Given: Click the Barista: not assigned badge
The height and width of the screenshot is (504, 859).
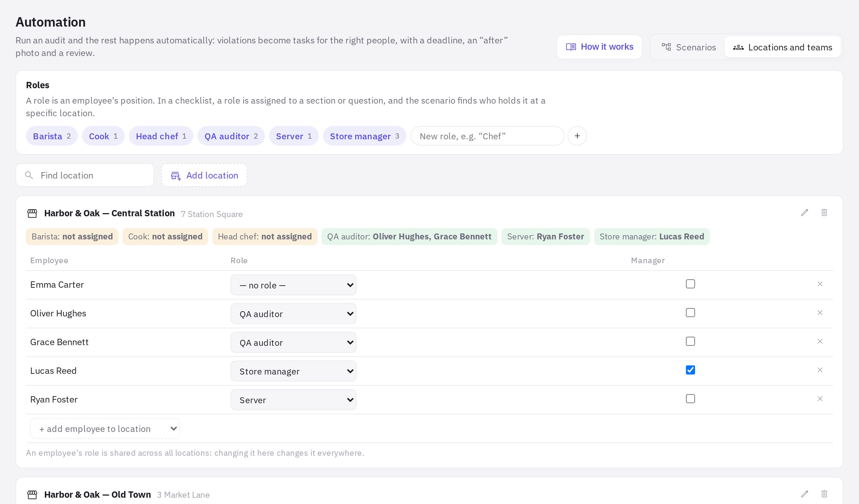Looking at the screenshot, I should point(72,237).
